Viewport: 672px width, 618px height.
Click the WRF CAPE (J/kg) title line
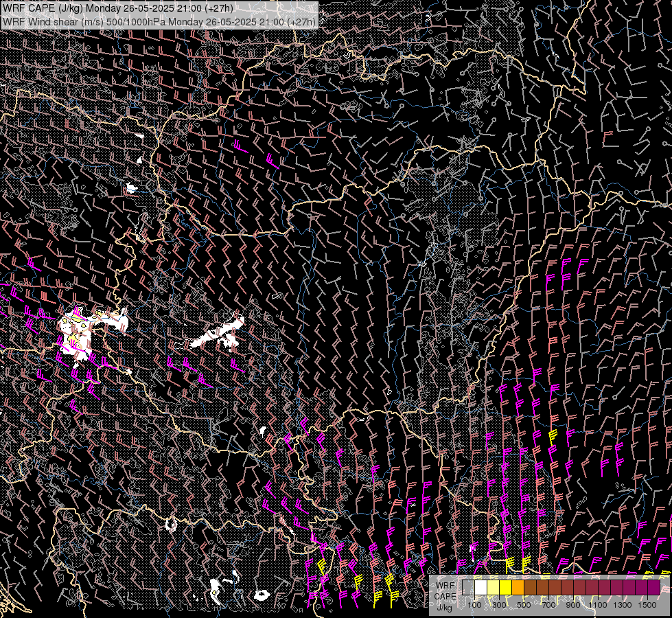pyautogui.click(x=118, y=8)
